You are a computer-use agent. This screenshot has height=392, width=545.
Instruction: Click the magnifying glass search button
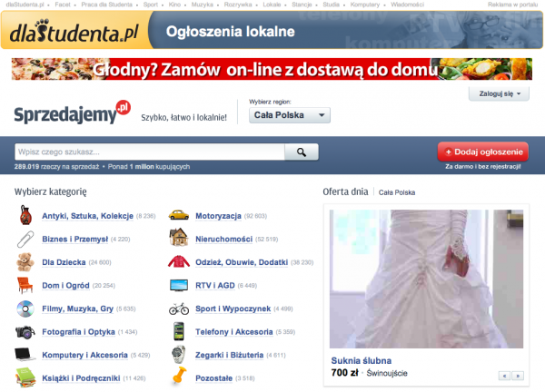[302, 152]
